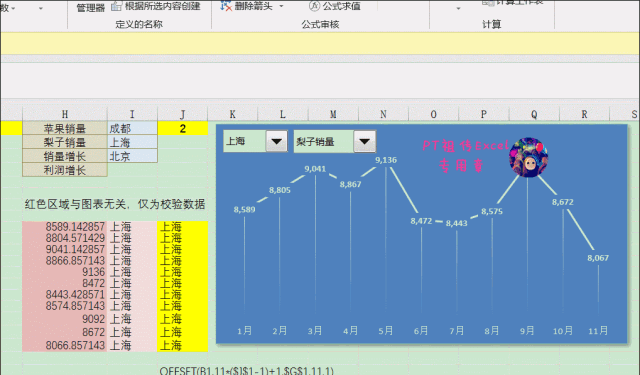The image size is (640, 375).
Task: Select column M header
Action: (x=333, y=114)
